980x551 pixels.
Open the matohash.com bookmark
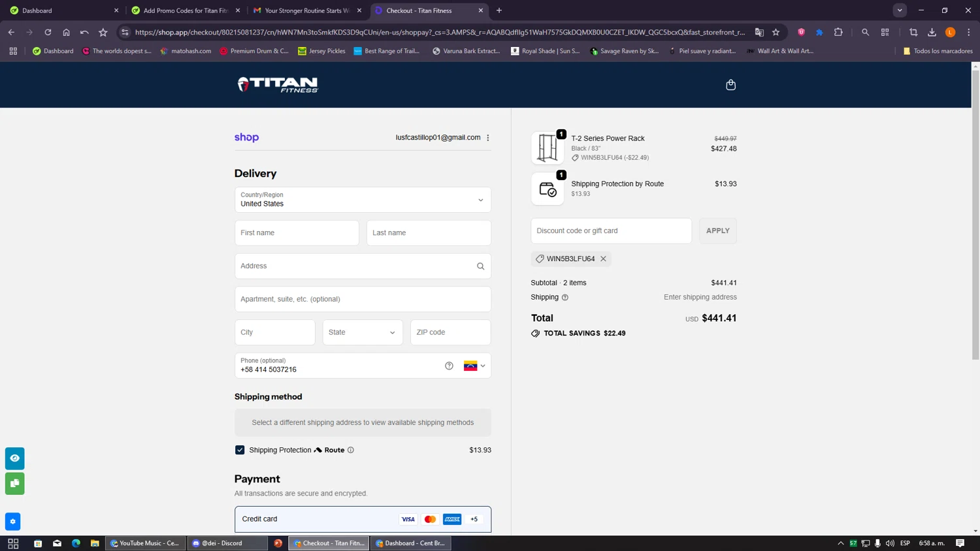tap(186, 51)
